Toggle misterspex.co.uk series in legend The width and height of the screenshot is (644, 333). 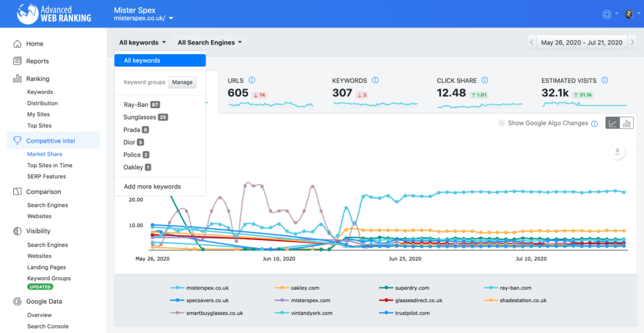pos(199,288)
